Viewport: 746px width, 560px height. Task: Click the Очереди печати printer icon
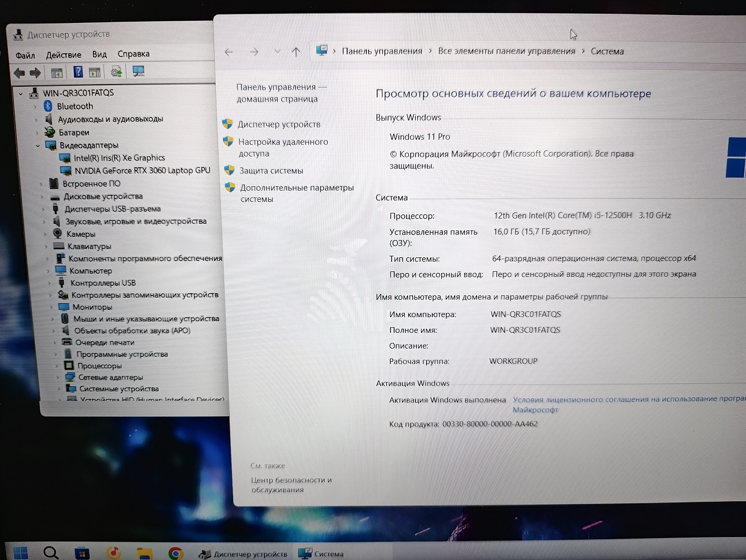[67, 342]
